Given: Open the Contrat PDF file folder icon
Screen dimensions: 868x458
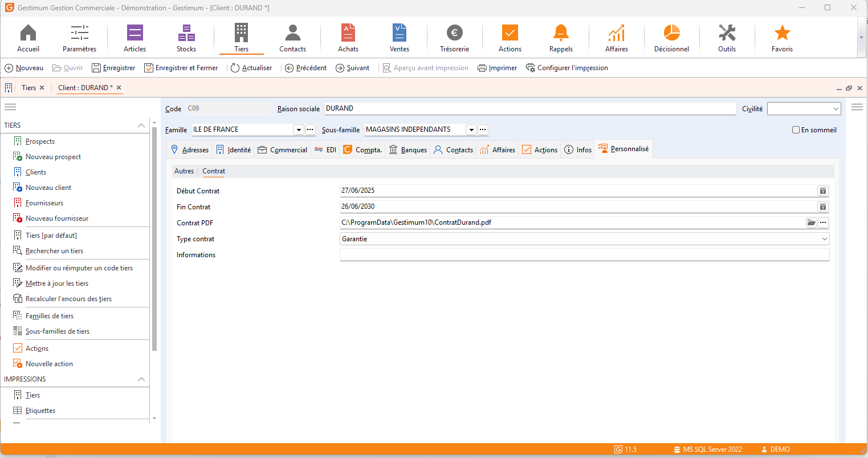Looking at the screenshot, I should click(x=812, y=222).
